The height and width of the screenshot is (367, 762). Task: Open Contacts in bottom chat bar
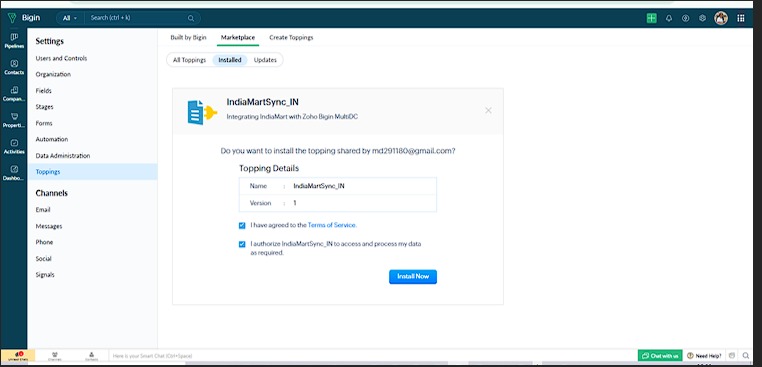click(91, 356)
